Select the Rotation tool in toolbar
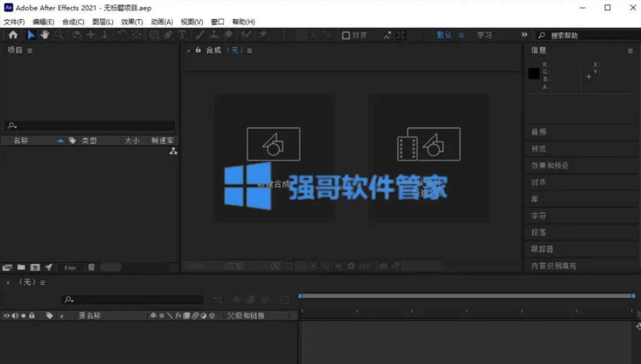Screen dimensions: 641x364 [x=122, y=35]
